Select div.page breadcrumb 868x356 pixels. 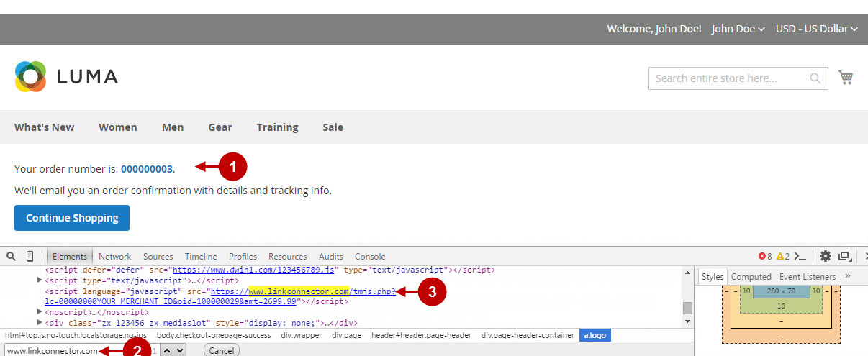point(347,335)
